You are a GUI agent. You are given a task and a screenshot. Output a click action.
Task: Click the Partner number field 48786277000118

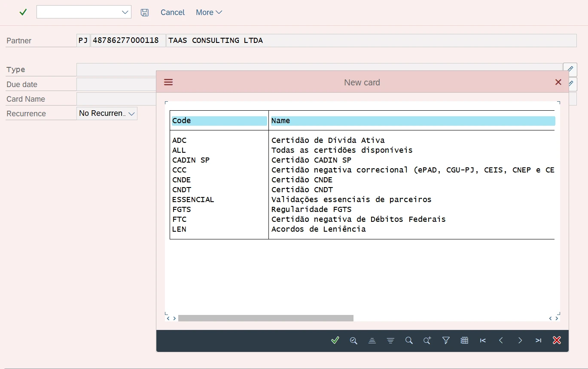pos(128,40)
